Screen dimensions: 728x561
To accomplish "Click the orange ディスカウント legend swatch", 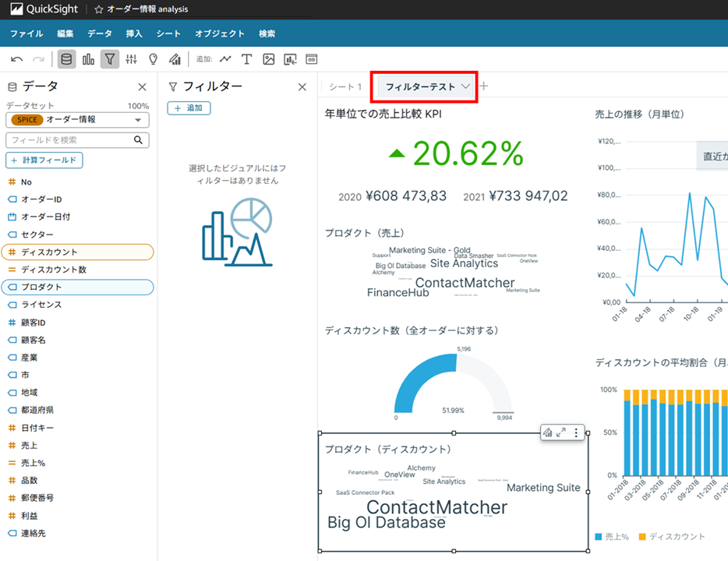I will click(642, 537).
